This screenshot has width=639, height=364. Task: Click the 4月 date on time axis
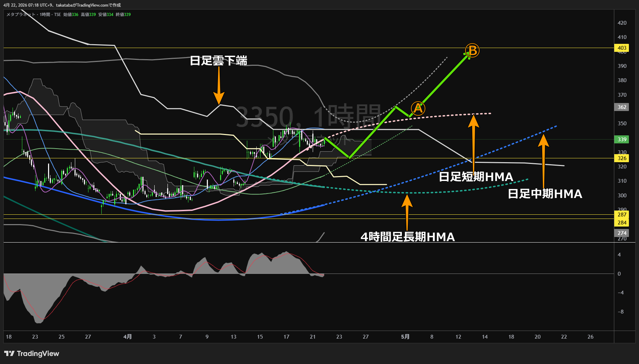127,337
